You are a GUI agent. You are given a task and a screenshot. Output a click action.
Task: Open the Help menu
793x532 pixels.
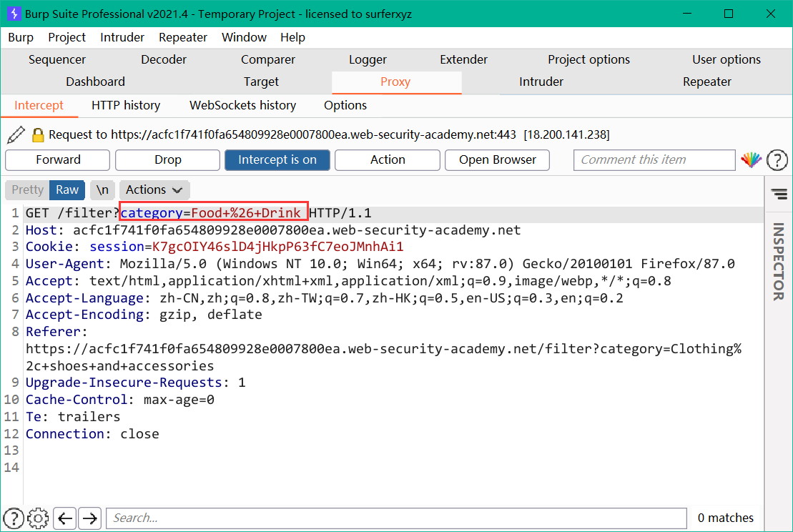tap(293, 37)
